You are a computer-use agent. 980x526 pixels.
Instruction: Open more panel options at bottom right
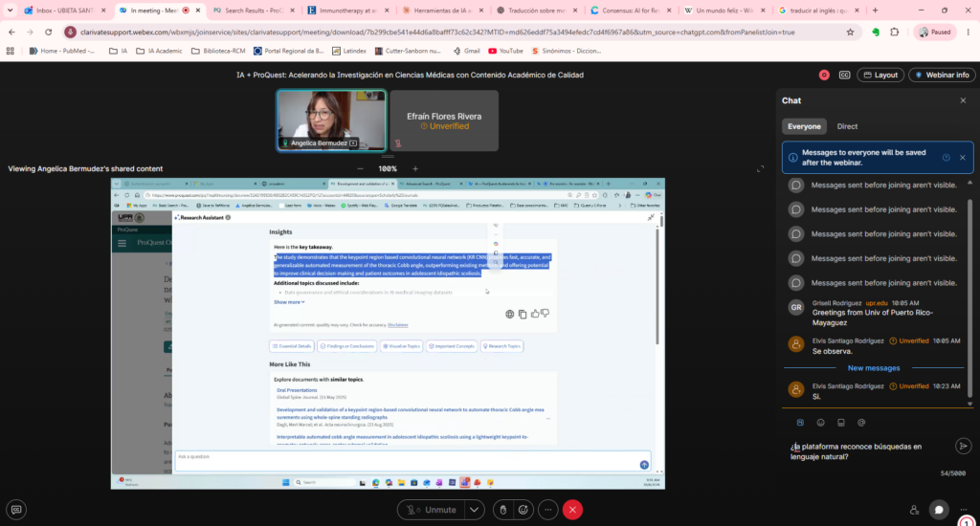click(963, 510)
